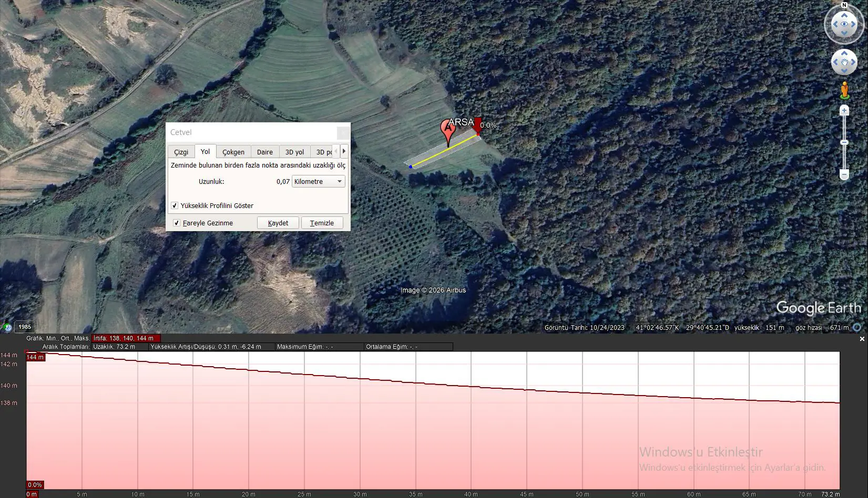Image resolution: width=868 pixels, height=498 pixels.
Task: Click Görüntü Tarihi 10/24/2023 status text
Action: pos(585,327)
